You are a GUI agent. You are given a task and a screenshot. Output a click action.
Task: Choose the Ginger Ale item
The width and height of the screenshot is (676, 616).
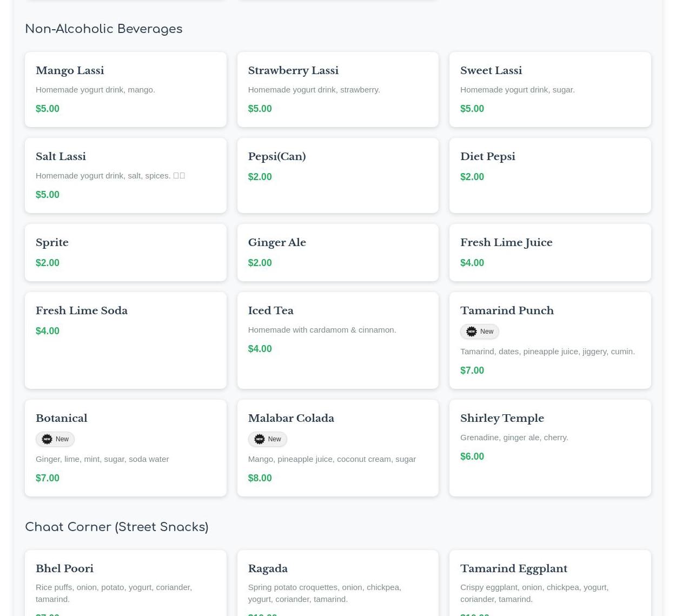coord(277,243)
